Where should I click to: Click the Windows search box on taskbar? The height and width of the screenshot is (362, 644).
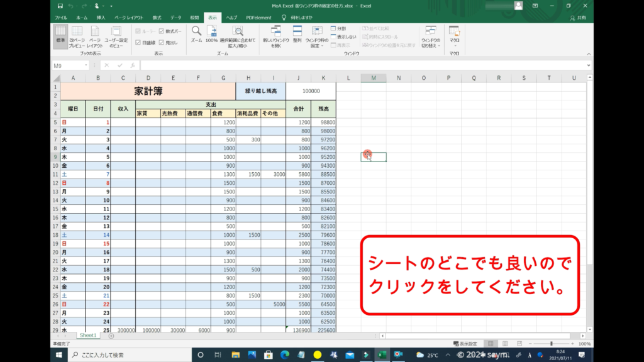tap(126, 355)
